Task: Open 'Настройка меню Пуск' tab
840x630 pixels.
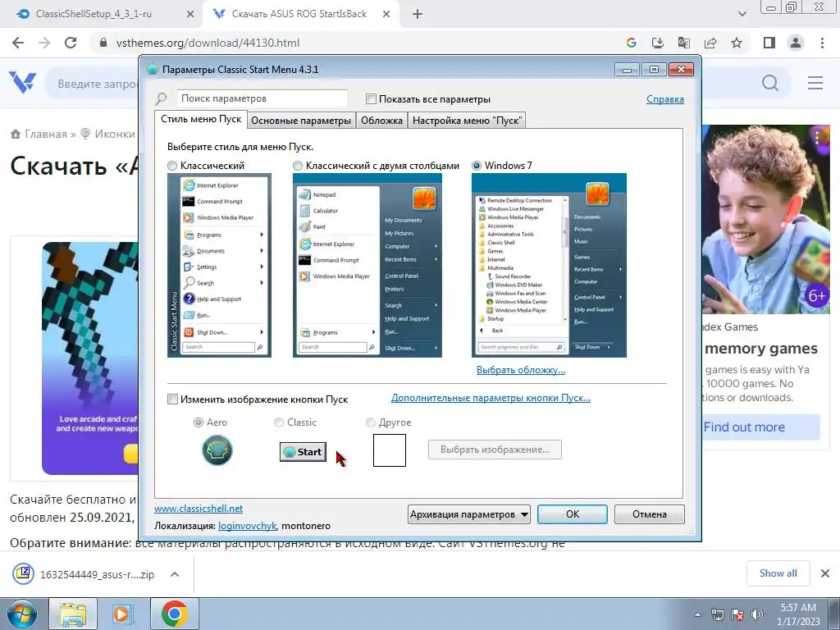Action: click(x=467, y=121)
